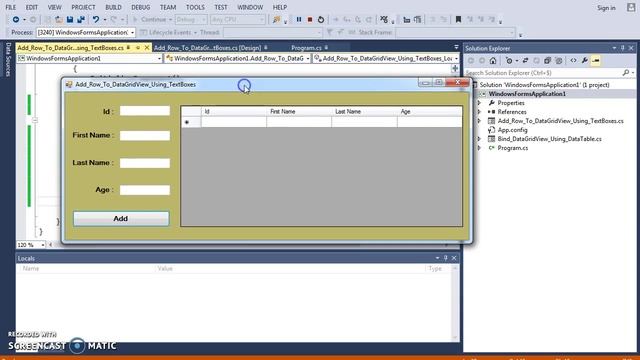
Task: Click the First Name grid column header
Action: pyautogui.click(x=299, y=111)
